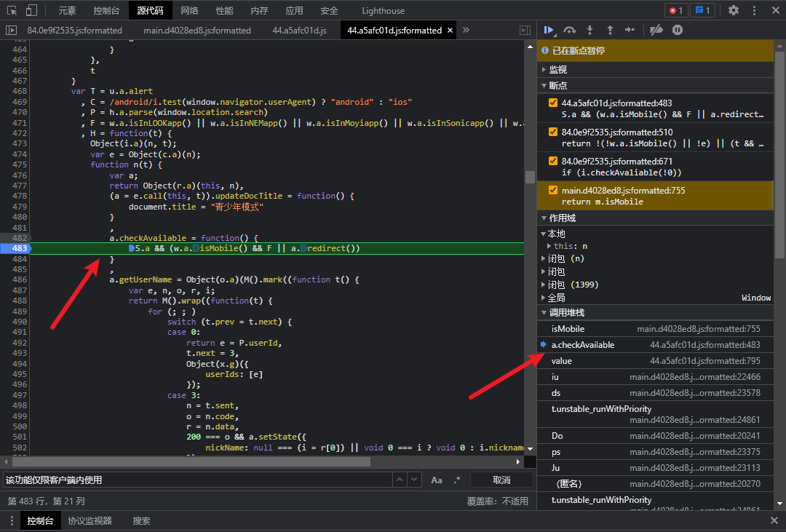Switch to the 性能 panel
Screen dimensions: 786x532
(225, 10)
